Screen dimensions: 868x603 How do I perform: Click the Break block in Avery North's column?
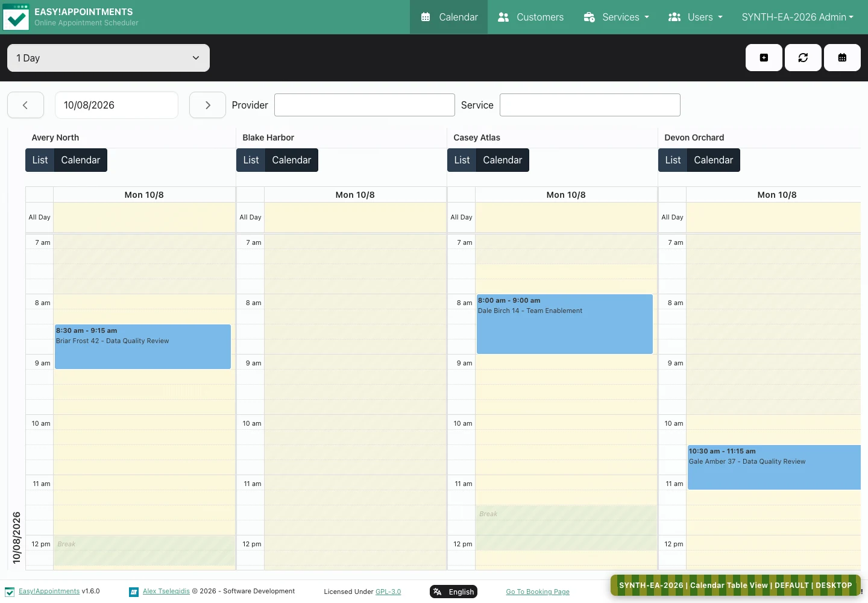pos(144,551)
